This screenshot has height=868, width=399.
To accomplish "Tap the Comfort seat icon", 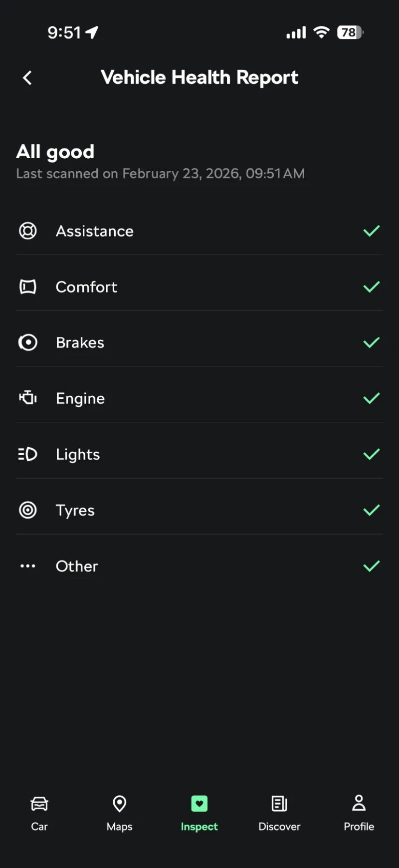I will coord(28,287).
